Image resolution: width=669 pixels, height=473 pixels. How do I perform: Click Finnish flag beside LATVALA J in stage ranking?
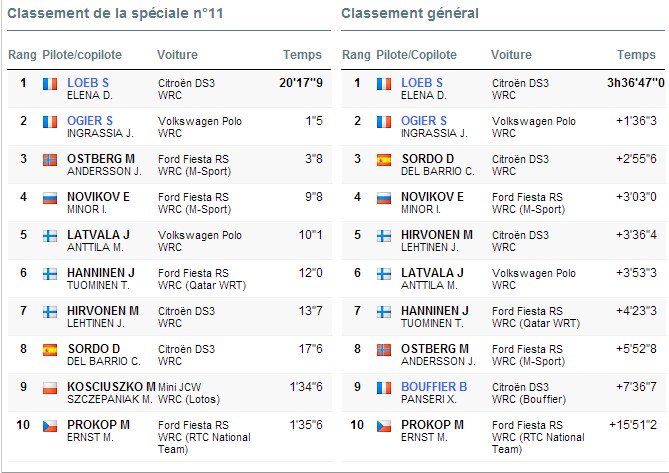50,236
